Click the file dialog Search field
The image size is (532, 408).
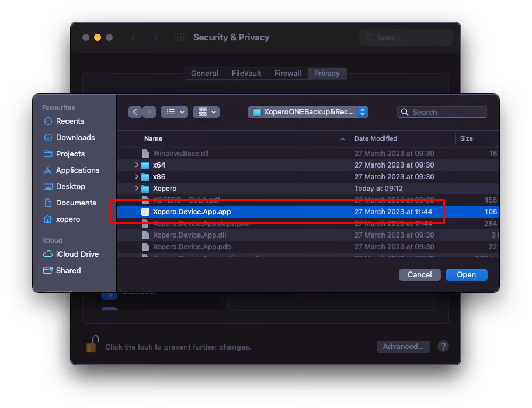pos(441,112)
